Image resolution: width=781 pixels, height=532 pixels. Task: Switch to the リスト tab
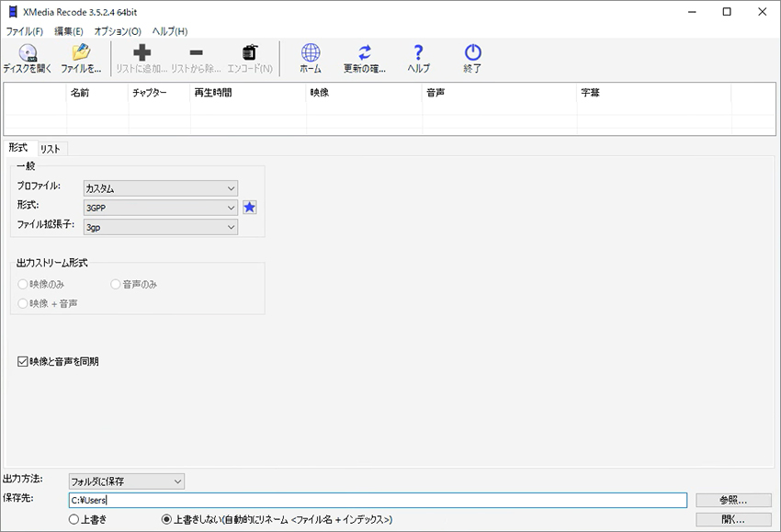(51, 149)
